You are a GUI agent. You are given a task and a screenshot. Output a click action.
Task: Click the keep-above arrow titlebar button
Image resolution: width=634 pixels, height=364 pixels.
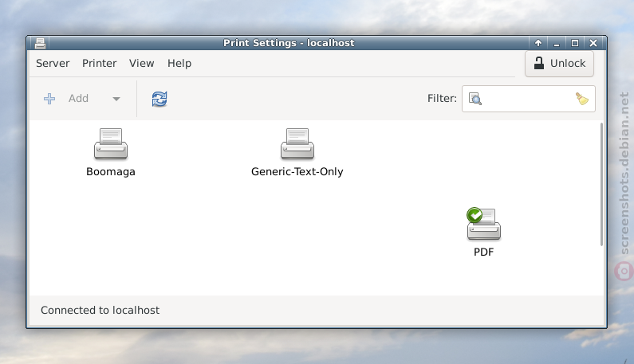click(x=538, y=43)
